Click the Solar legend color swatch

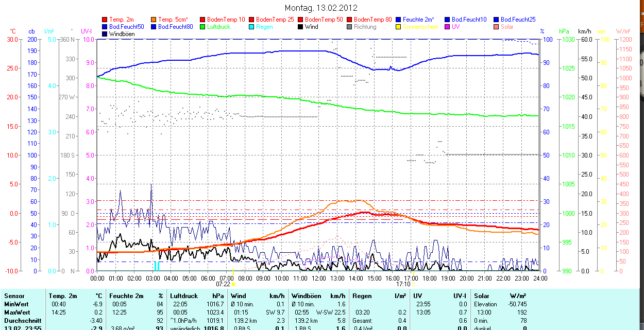coord(497,27)
